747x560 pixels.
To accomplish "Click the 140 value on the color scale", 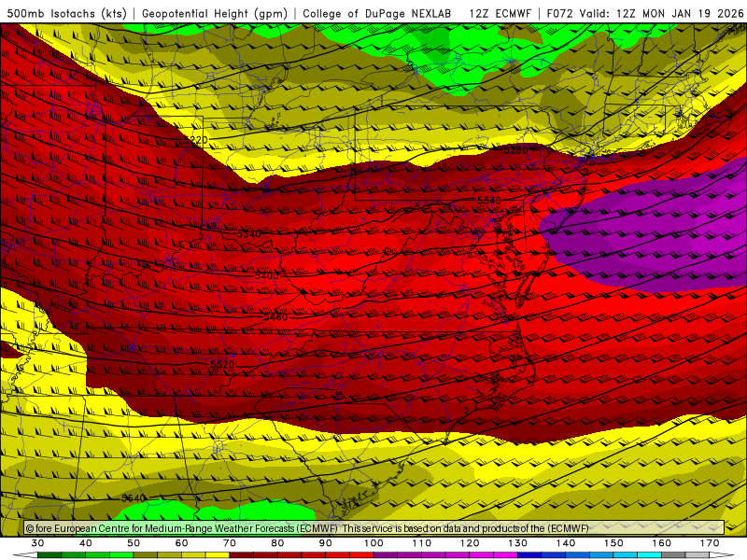I will tap(566, 543).
